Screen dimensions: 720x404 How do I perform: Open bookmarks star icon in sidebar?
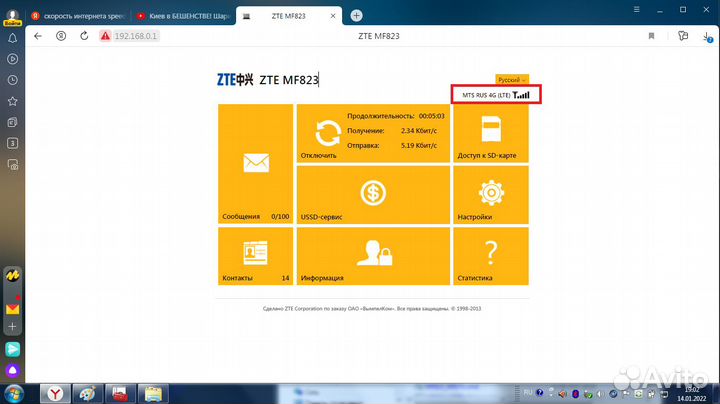[12, 101]
